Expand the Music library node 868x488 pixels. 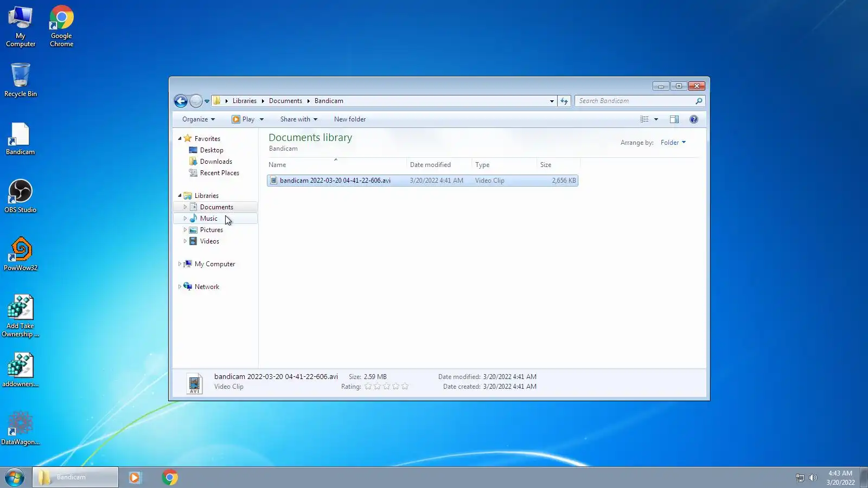click(x=185, y=219)
